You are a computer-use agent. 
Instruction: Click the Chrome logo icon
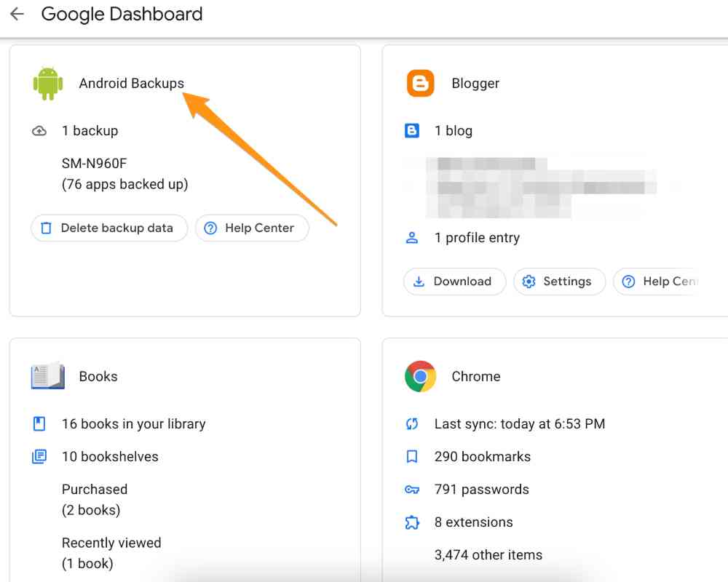421,376
